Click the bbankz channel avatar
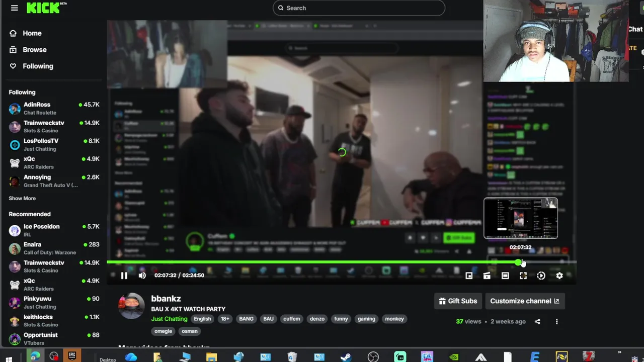This screenshot has height=362, width=644. [131, 306]
